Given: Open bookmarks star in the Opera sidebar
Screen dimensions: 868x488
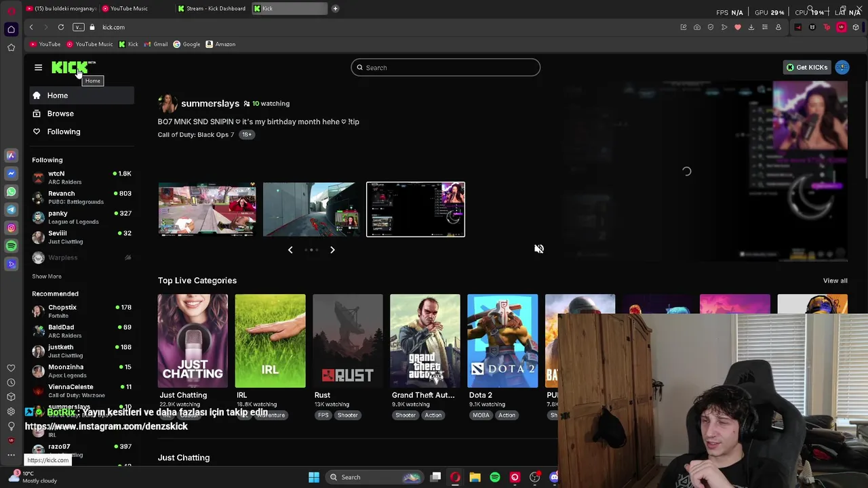Looking at the screenshot, I should (11, 47).
